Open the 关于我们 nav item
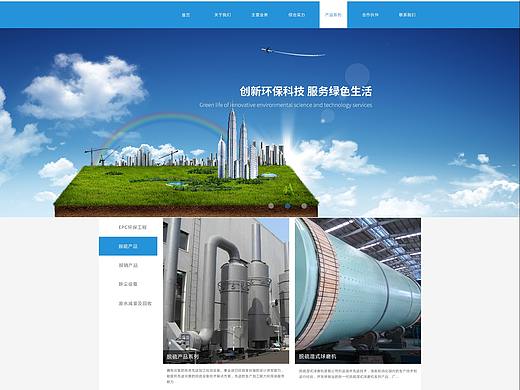520x390 pixels. (x=223, y=15)
